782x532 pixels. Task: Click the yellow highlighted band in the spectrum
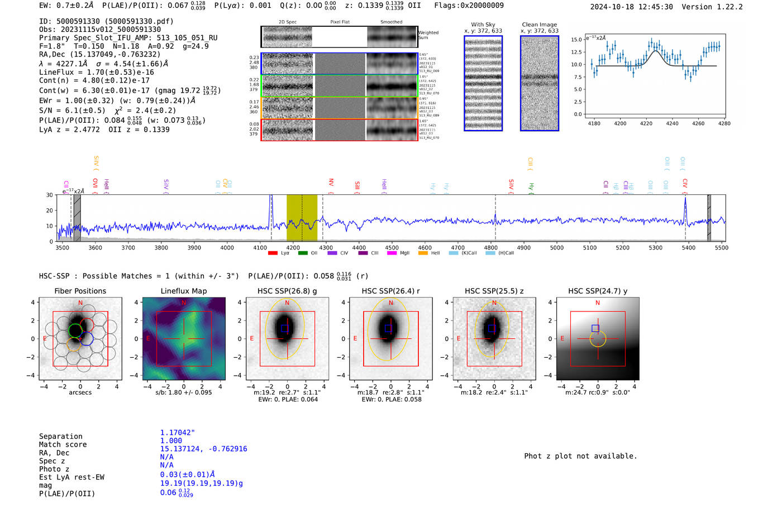click(x=302, y=218)
